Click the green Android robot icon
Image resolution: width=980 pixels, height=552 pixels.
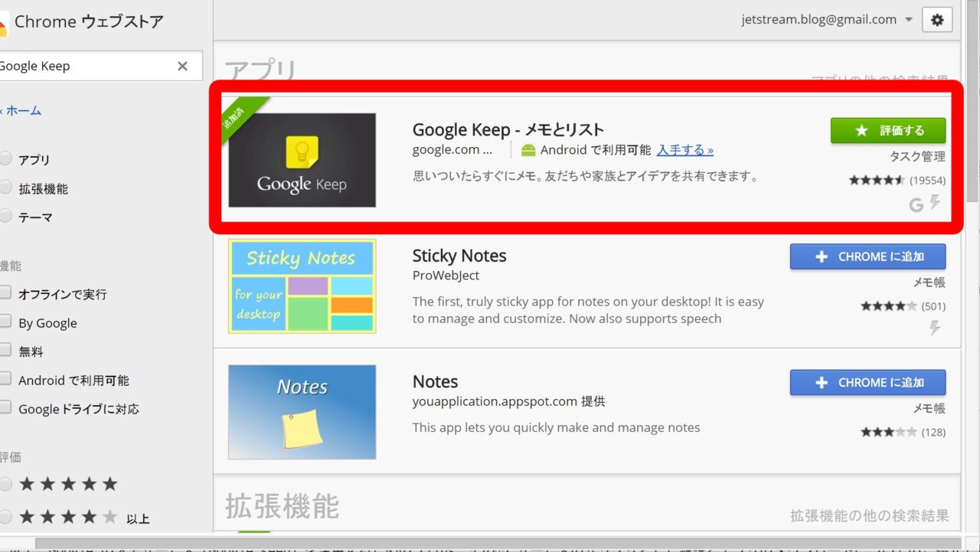tap(528, 150)
